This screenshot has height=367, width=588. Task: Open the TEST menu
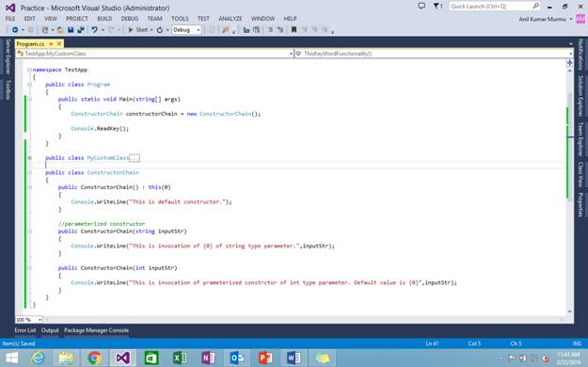203,19
